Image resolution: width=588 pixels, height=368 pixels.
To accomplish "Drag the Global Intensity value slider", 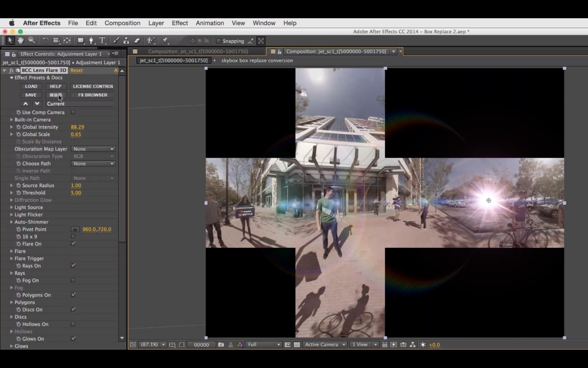I will (x=77, y=127).
